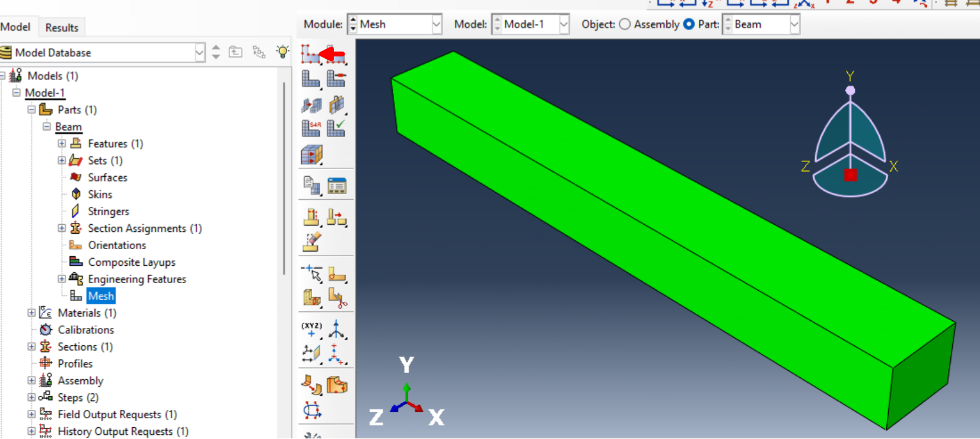The image size is (980, 439).
Task: Open the Model Database dropdown
Action: [x=199, y=53]
